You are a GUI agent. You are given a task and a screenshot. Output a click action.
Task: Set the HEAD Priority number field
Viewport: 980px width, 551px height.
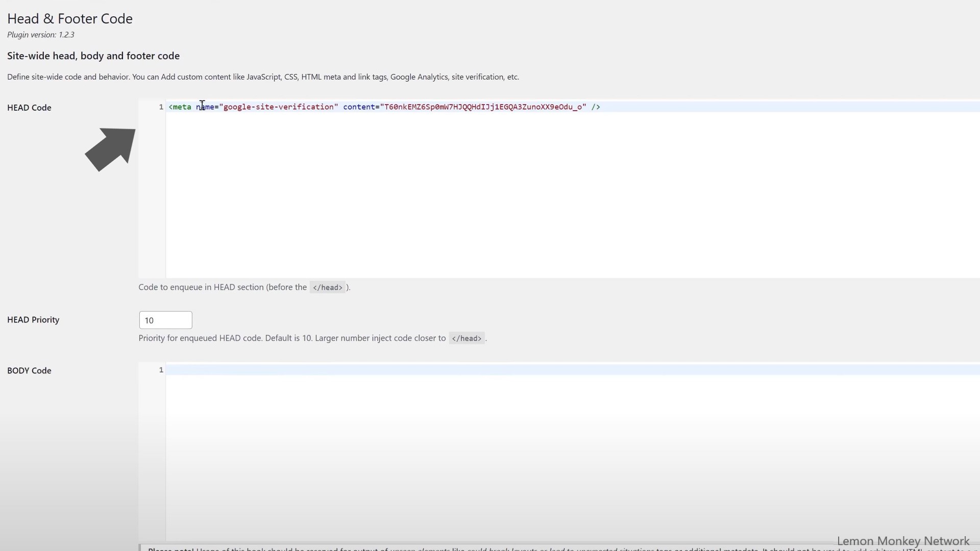point(165,320)
